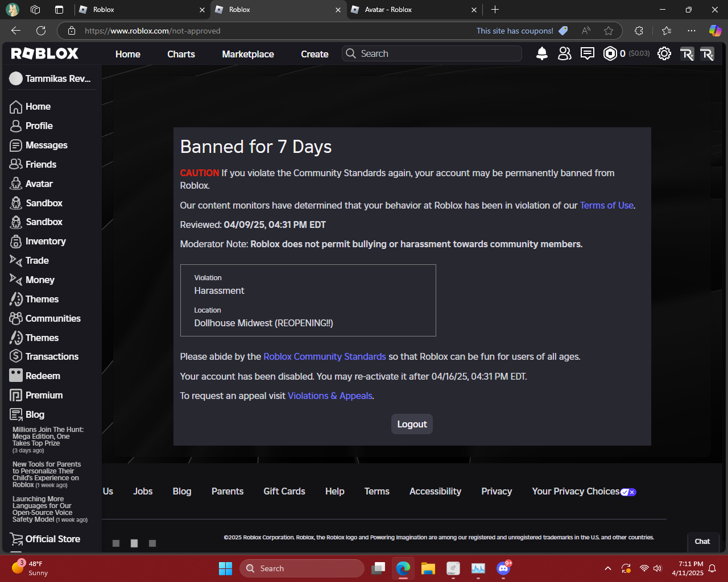Open the Create navigation tab
728x582 pixels.
coord(315,54)
